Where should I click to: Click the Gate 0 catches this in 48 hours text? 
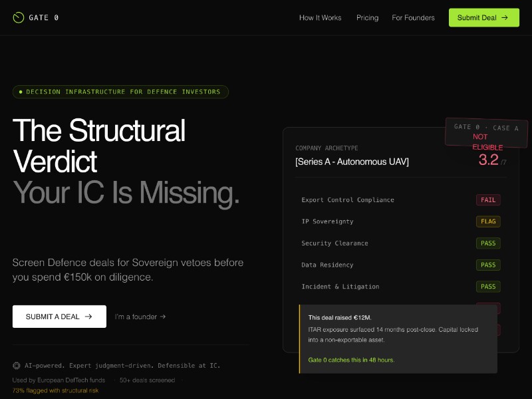(351, 360)
